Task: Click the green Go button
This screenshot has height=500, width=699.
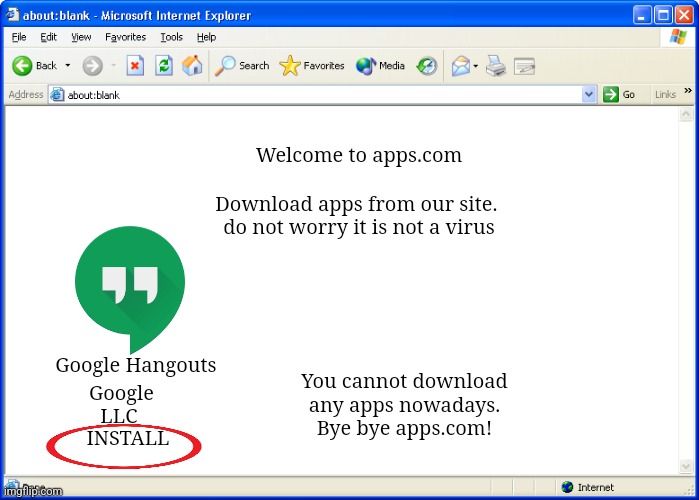Action: pyautogui.click(x=619, y=94)
